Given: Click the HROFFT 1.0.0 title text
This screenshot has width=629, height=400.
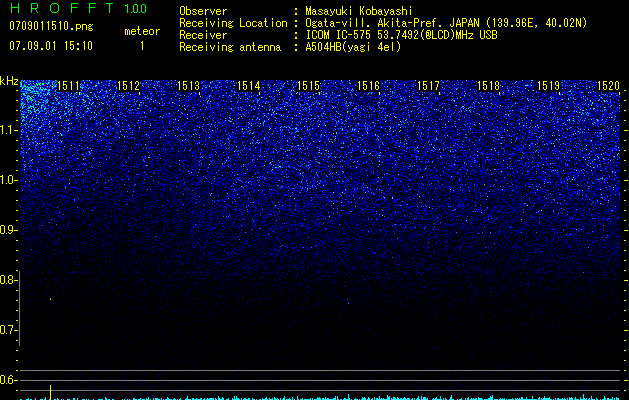Looking at the screenshot, I should coord(79,8).
